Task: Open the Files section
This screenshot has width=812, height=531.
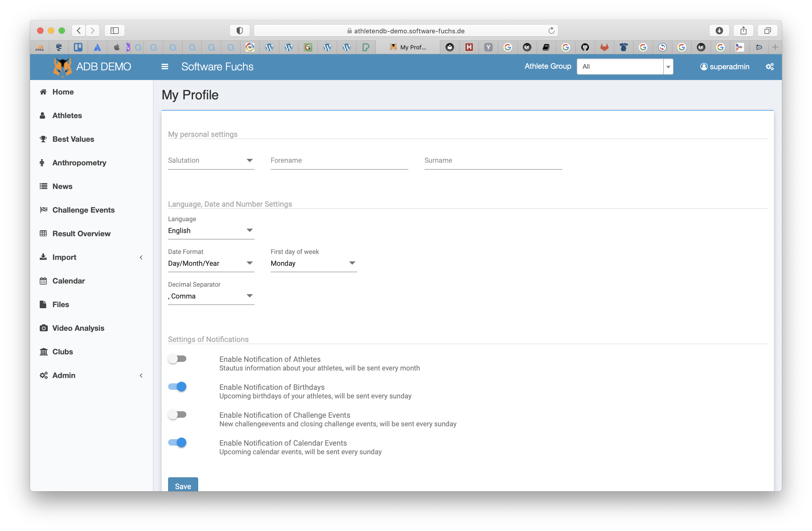Action: pos(60,304)
